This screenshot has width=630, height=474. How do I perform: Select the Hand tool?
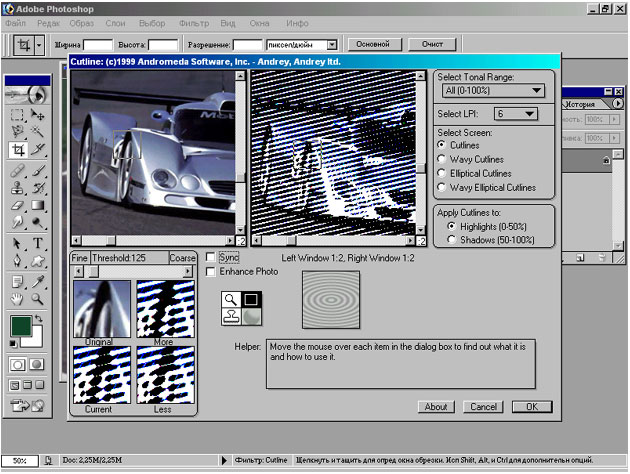17,299
